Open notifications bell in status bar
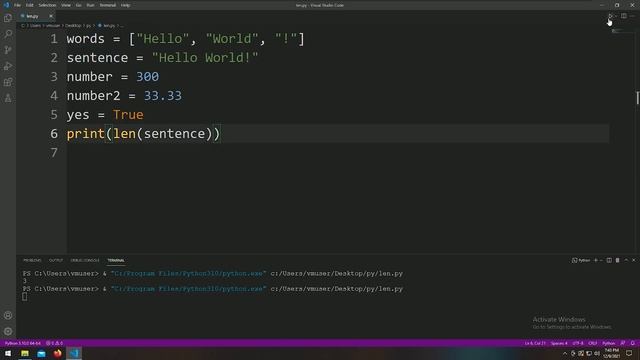This screenshot has height=360, width=640. coord(633,343)
